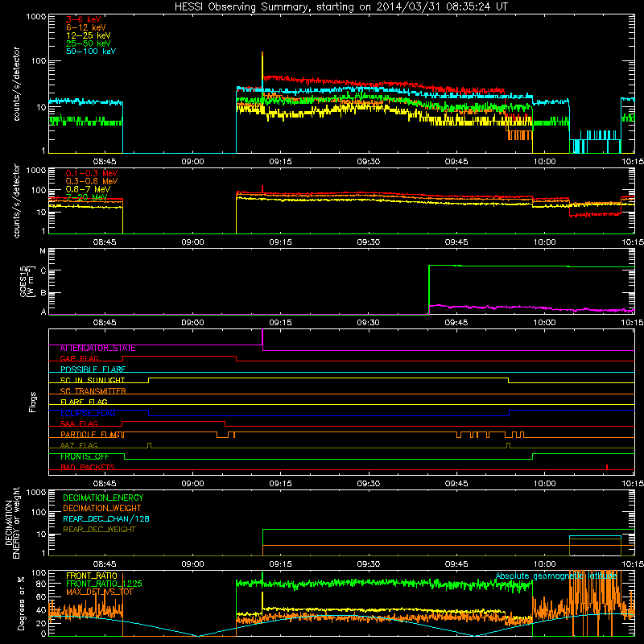Click the FLARE_FLAG label
The width and height of the screenshot is (644, 644).
[x=84, y=402]
